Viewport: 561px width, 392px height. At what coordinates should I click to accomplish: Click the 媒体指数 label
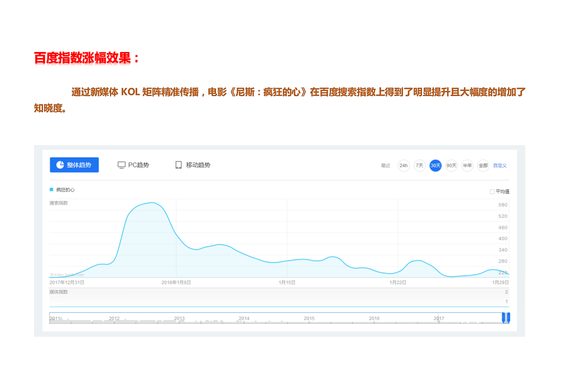point(59,291)
